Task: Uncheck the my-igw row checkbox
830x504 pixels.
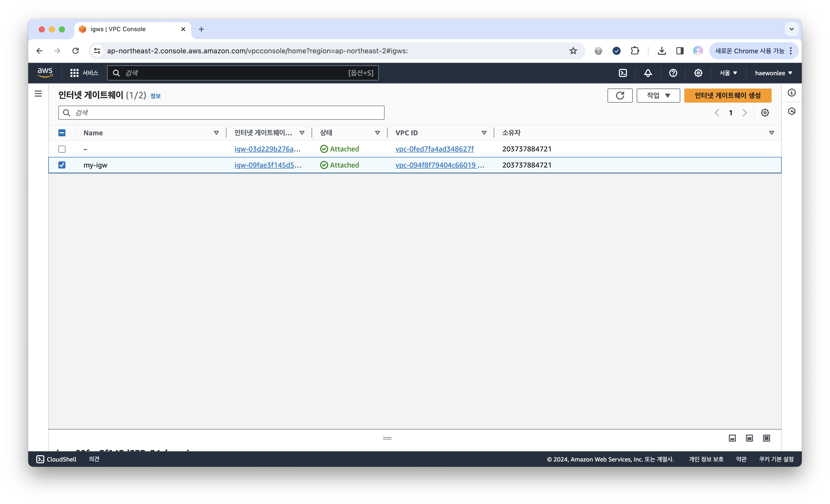Action: (62, 165)
